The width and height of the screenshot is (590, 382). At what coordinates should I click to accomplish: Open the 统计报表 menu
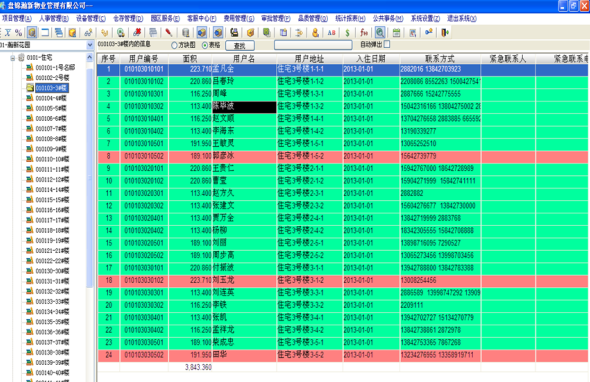(350, 18)
